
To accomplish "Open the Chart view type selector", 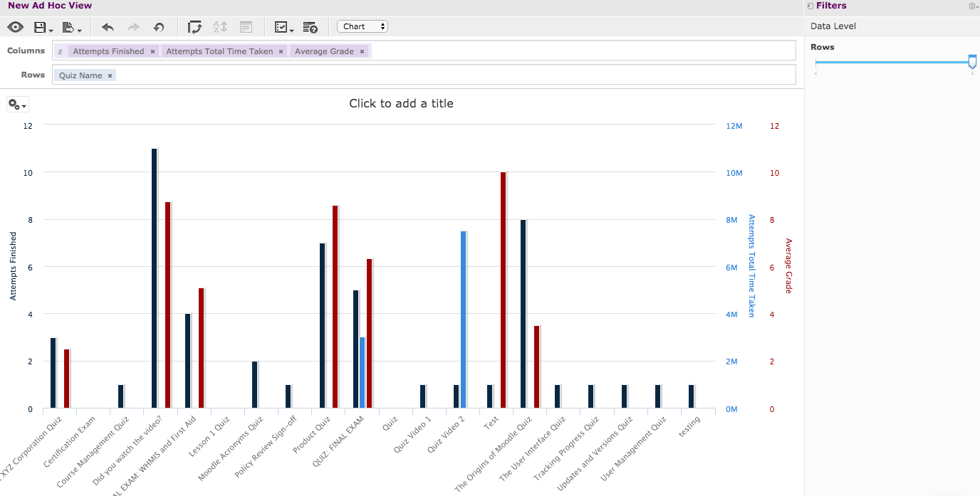I will 363,26.
